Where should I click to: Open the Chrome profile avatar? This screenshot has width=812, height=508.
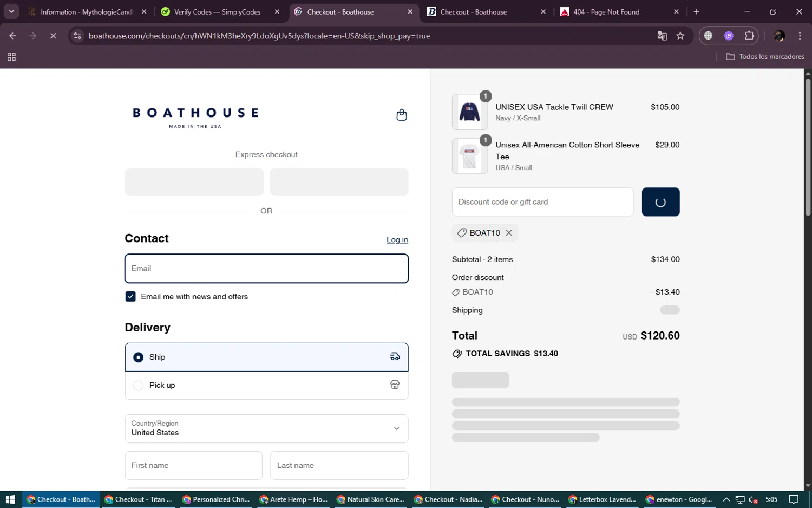click(780, 36)
